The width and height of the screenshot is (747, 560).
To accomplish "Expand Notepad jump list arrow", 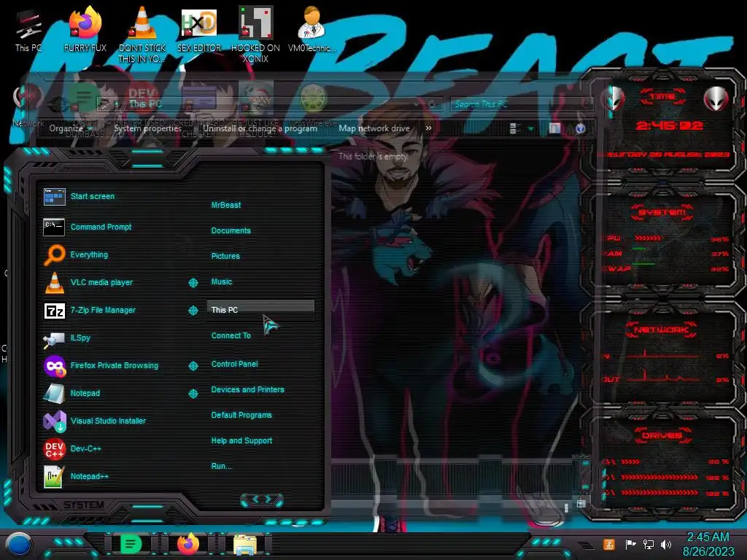I will [x=193, y=393].
